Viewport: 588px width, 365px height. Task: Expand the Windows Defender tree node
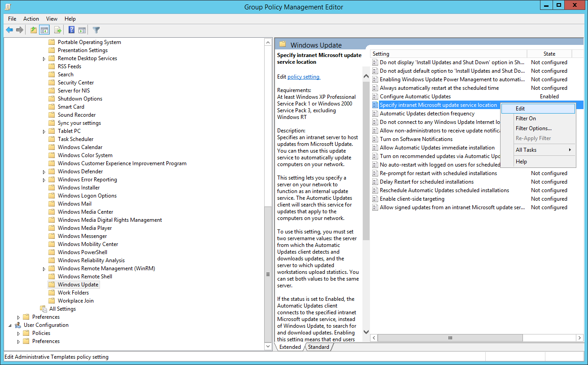[x=44, y=172]
